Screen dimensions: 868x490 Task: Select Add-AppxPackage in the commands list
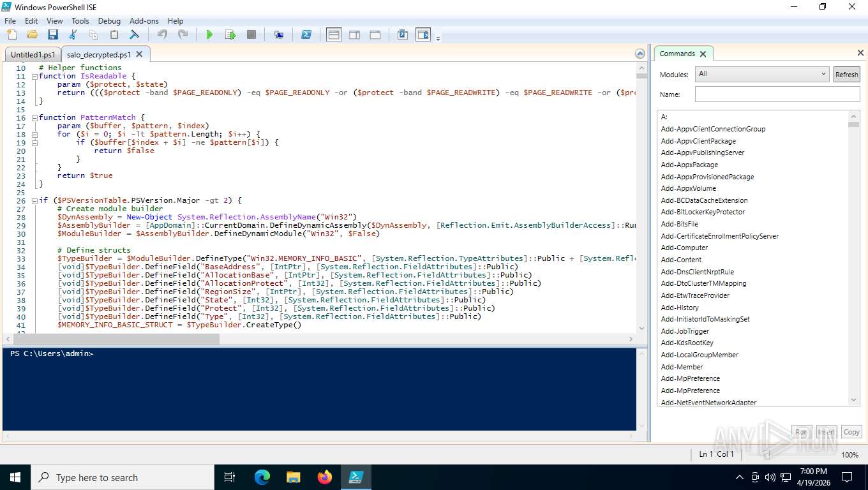689,165
